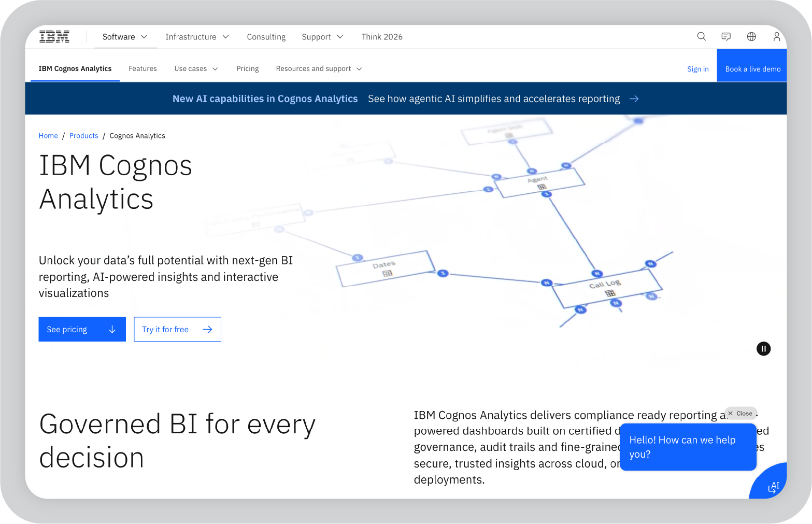Open the chat contact icon in header

[726, 37]
